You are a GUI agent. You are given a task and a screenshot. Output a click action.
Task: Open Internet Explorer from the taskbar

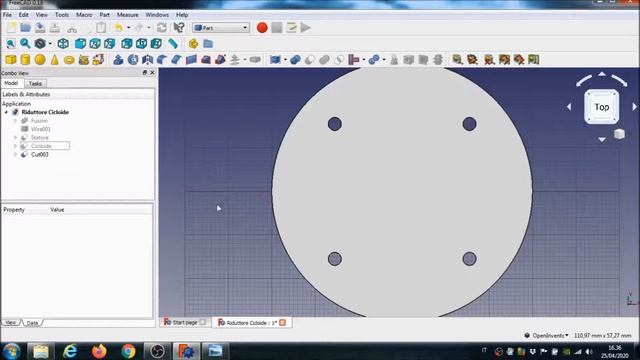70,351
